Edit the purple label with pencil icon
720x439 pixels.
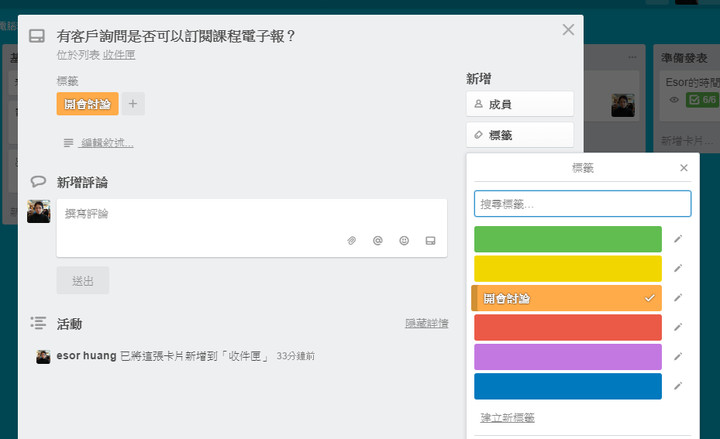coord(678,356)
